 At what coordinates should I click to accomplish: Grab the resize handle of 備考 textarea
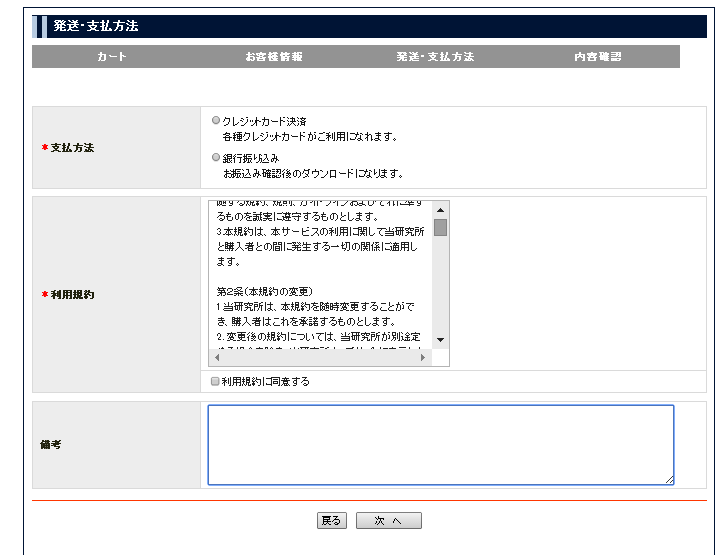[669, 480]
